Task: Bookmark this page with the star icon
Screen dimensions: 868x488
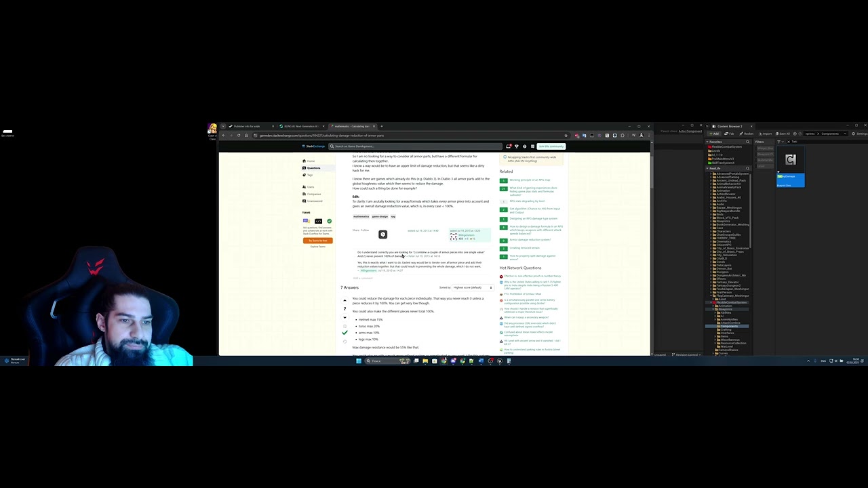Action: [566, 136]
